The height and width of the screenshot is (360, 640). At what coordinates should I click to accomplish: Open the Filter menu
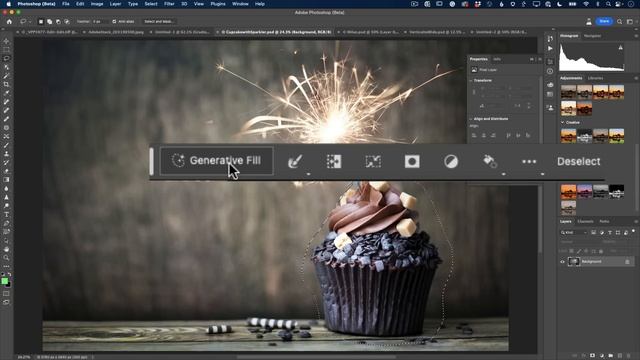[x=169, y=4]
